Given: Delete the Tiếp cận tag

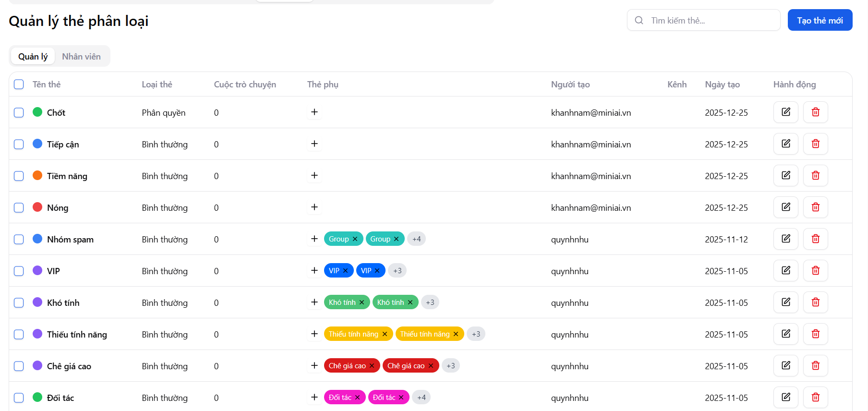Looking at the screenshot, I should coord(815,144).
